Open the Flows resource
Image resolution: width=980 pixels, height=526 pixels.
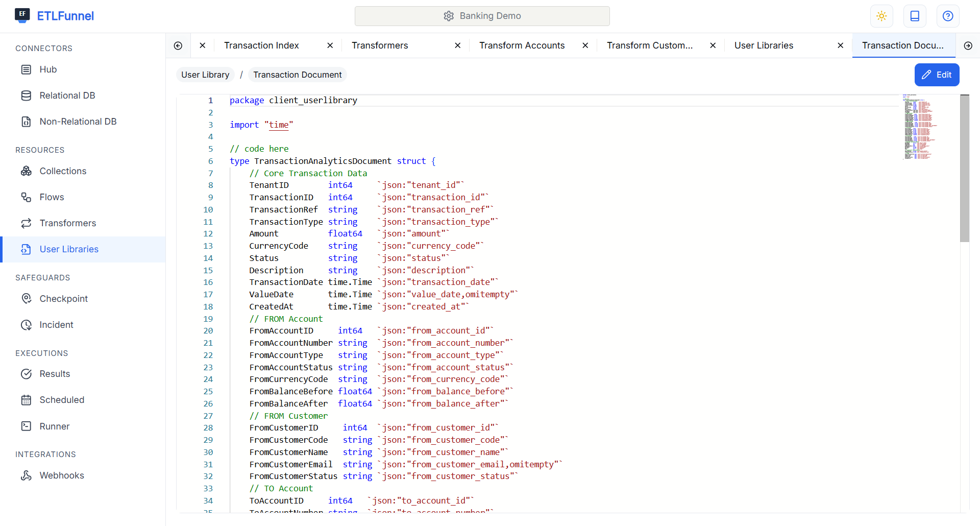[x=52, y=197]
